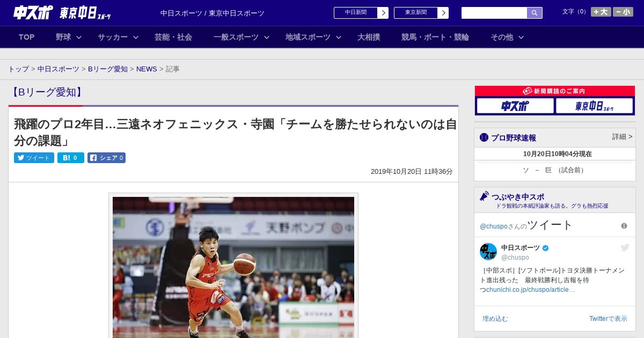This screenshot has height=338, width=644.
Task: Click the @chuspo handle under account name
Action: pos(515,258)
